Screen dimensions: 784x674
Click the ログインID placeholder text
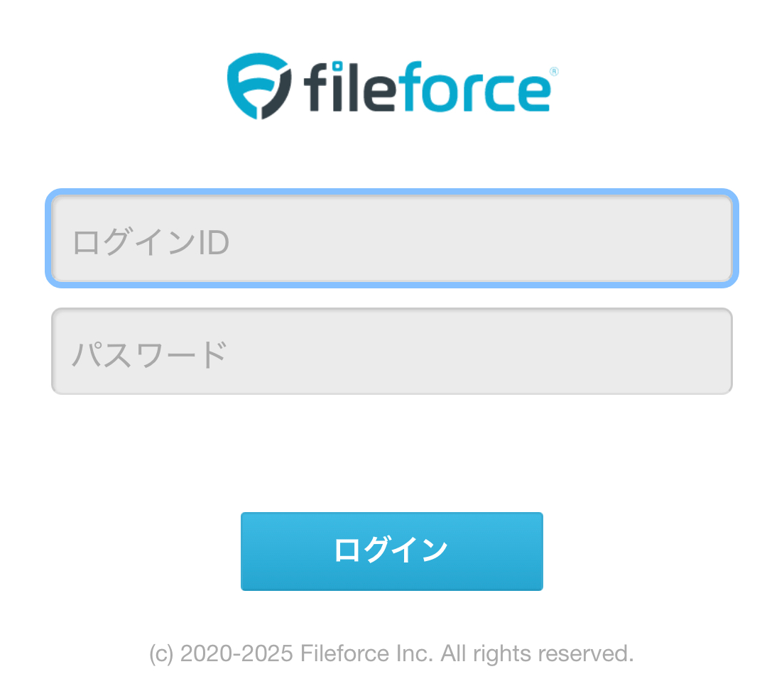coord(151,244)
